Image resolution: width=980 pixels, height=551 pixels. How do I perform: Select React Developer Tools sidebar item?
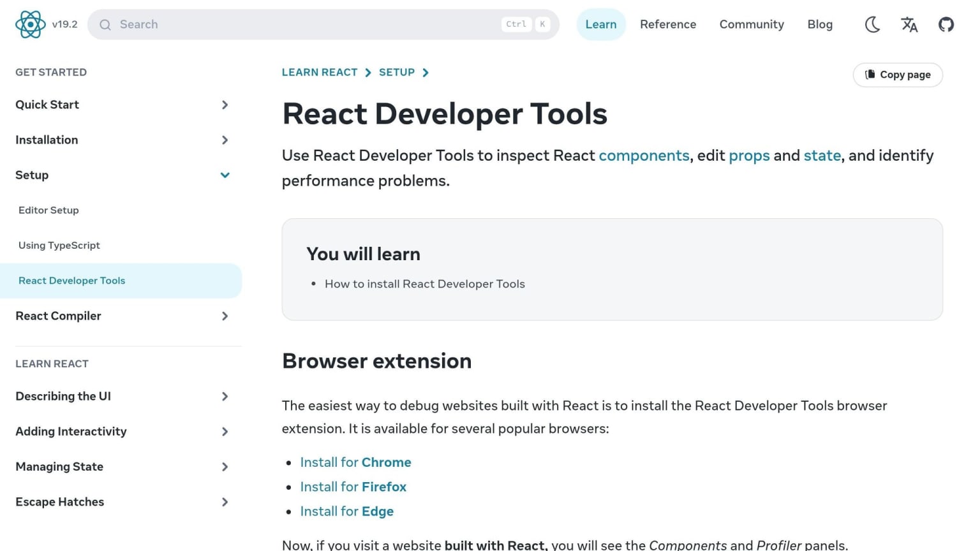[121, 281]
